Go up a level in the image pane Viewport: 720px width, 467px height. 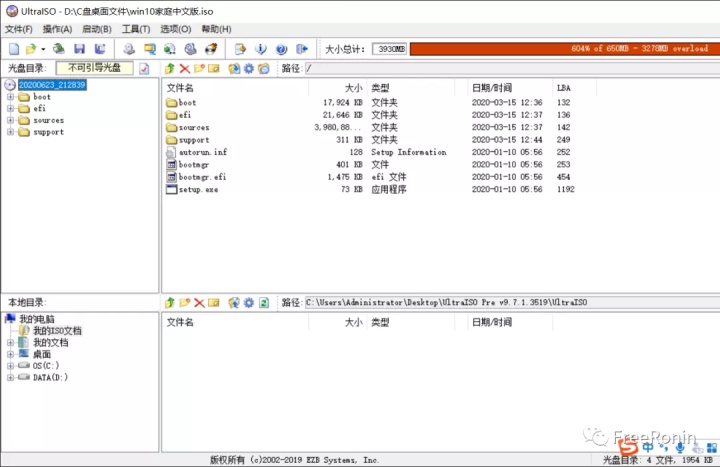pyautogui.click(x=170, y=68)
